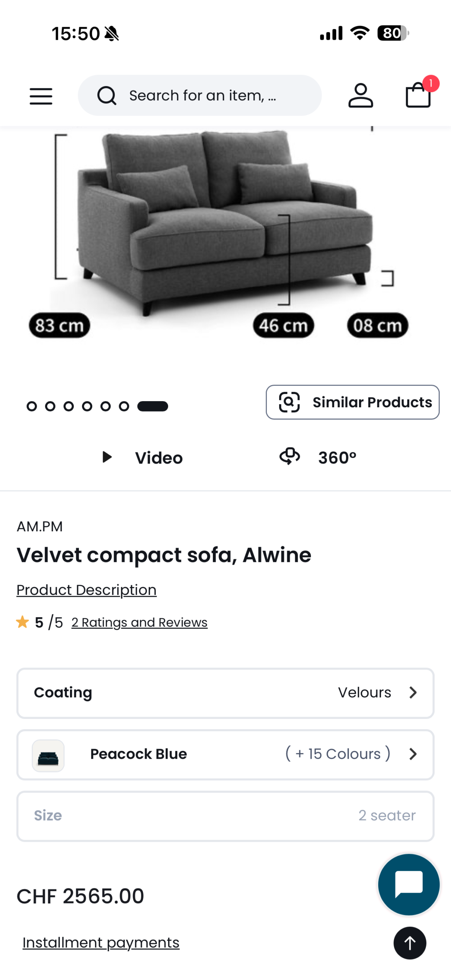Viewport: 451px width, 980px height.
Task: Open the user account profile icon
Action: pos(360,95)
